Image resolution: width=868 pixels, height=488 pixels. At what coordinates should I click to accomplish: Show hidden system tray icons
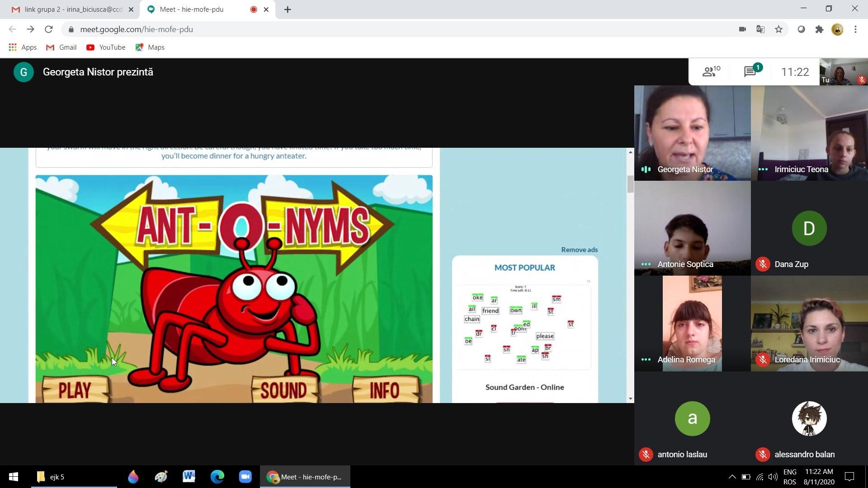[x=732, y=477]
